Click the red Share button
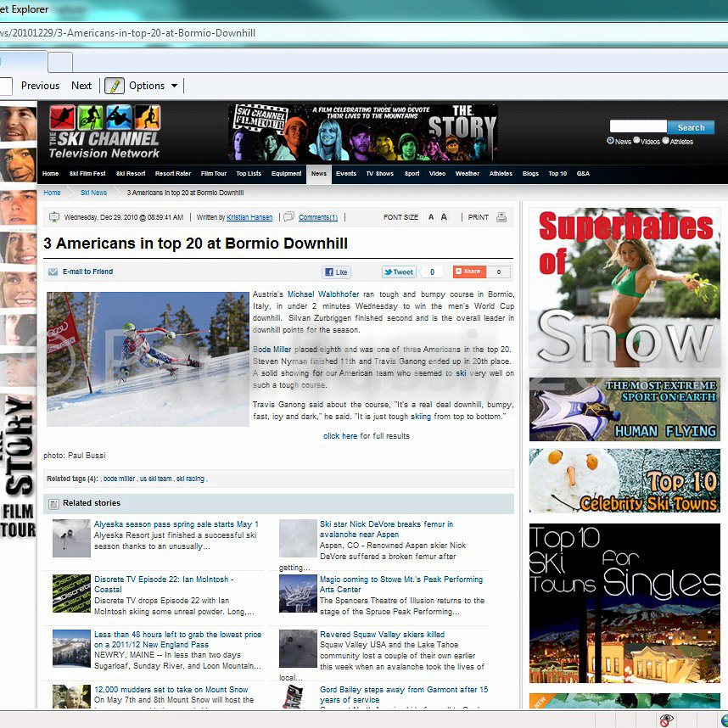The width and height of the screenshot is (728, 728). coord(469,272)
